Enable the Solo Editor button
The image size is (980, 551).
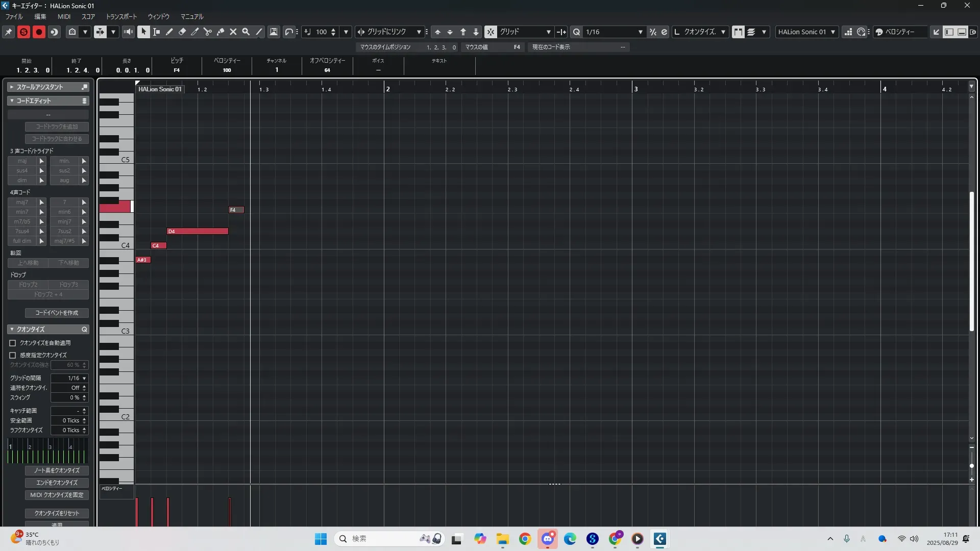[x=23, y=32]
